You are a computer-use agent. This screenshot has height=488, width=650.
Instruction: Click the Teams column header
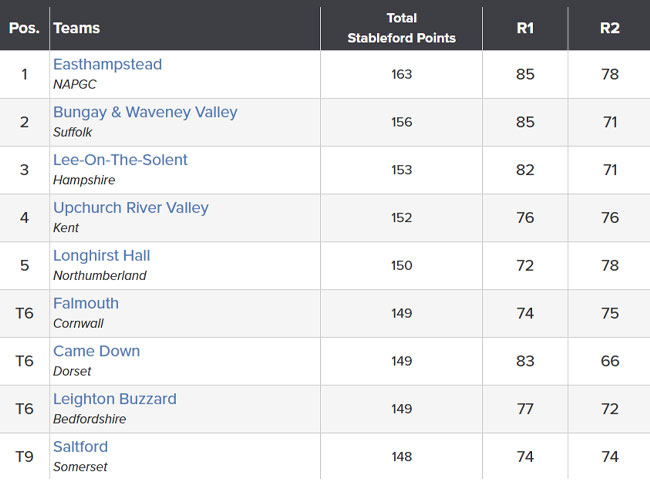tap(77, 28)
